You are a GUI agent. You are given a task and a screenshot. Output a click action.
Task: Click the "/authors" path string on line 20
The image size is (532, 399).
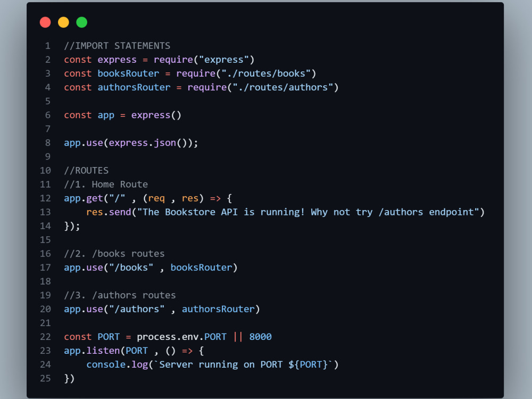tap(137, 310)
